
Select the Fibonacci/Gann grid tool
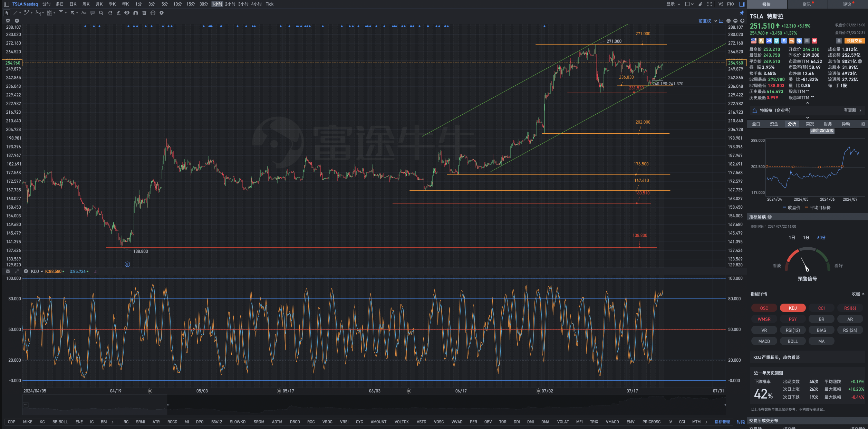click(49, 13)
